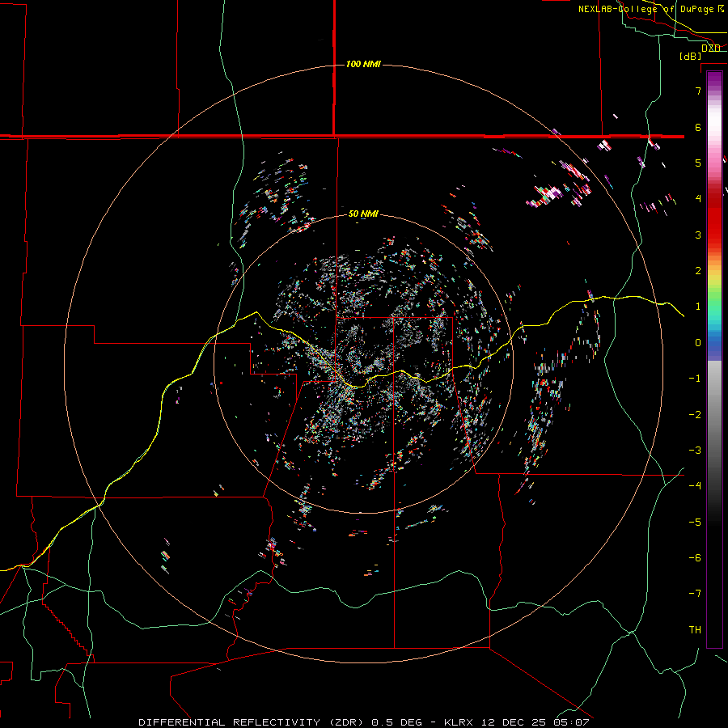Click the [dB] units label
The image size is (728, 728).
pyautogui.click(x=691, y=57)
